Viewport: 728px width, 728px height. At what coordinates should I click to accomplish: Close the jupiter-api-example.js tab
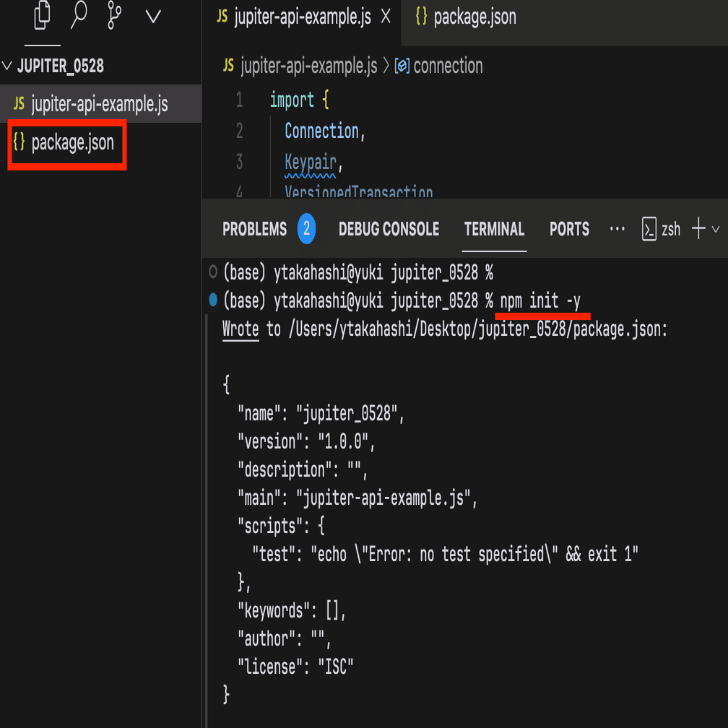[x=385, y=17]
